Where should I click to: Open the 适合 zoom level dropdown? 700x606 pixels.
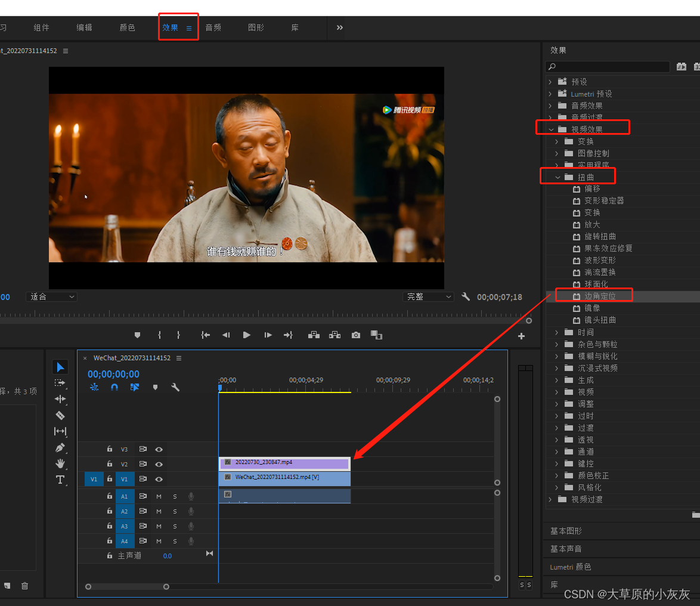(52, 296)
